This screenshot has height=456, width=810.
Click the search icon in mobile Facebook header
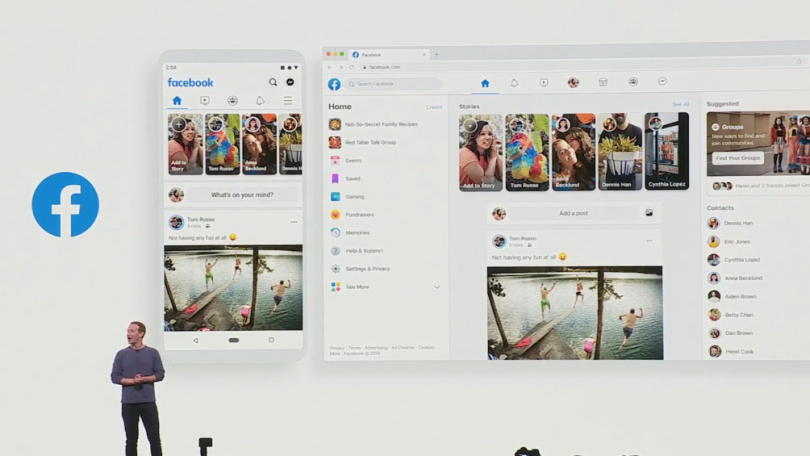point(272,82)
